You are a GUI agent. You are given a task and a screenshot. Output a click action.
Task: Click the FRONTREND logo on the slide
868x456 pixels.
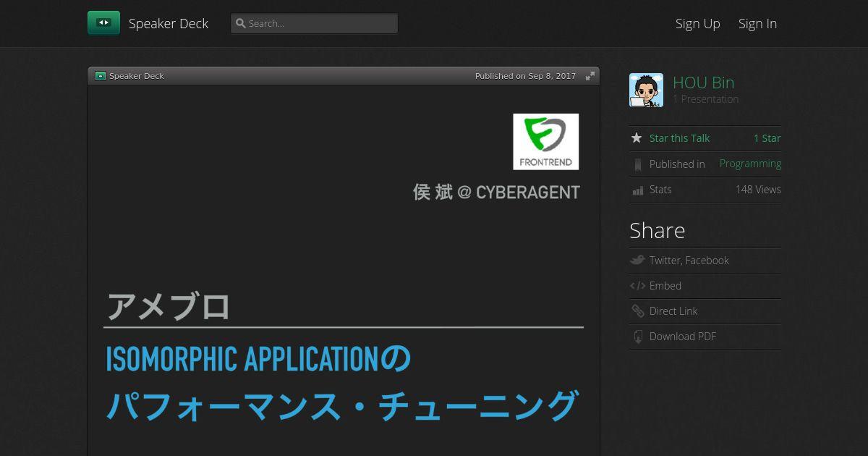[546, 142]
